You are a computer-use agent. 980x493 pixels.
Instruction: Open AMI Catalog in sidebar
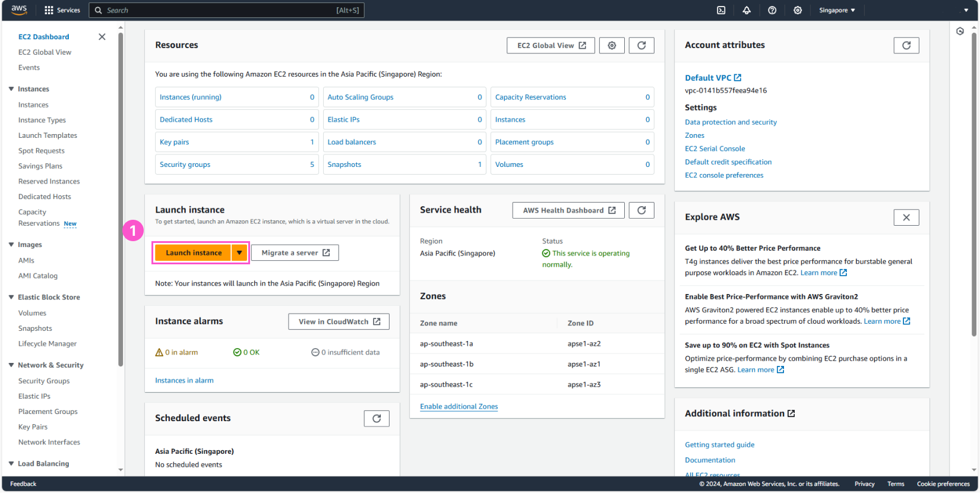tap(38, 276)
